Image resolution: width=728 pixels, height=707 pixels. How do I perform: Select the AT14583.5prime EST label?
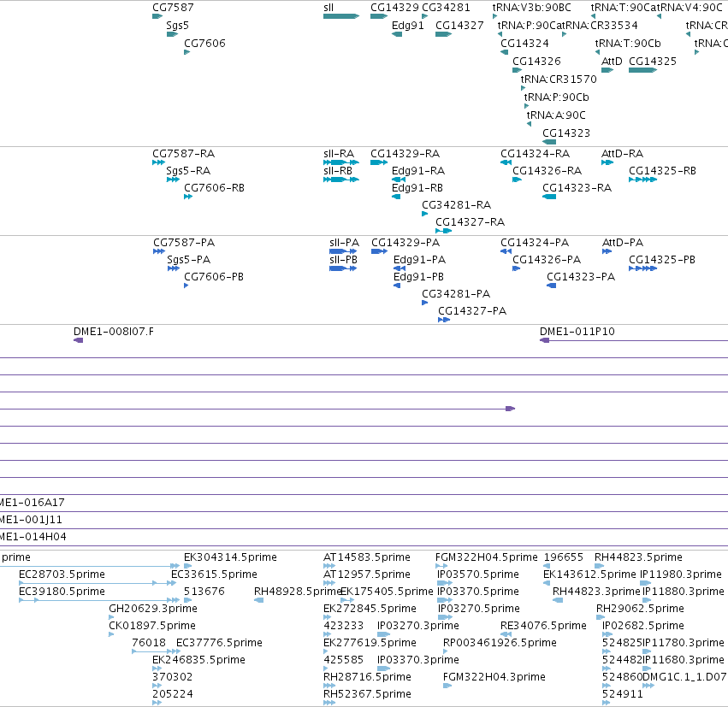(x=367, y=557)
